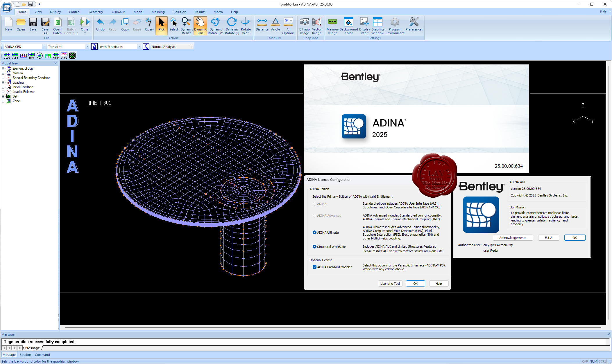
Task: Activate Dynamic Rotate (Z)
Action: [x=232, y=26]
